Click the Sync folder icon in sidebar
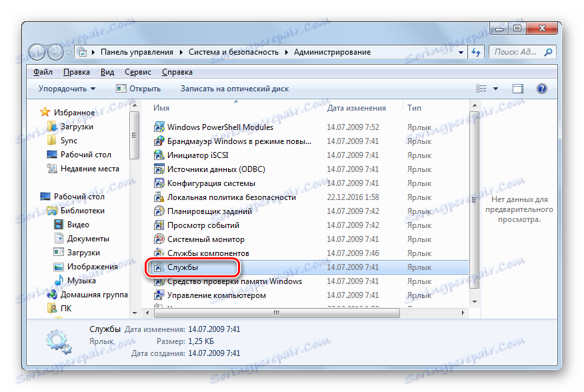The image size is (584, 392). point(52,141)
